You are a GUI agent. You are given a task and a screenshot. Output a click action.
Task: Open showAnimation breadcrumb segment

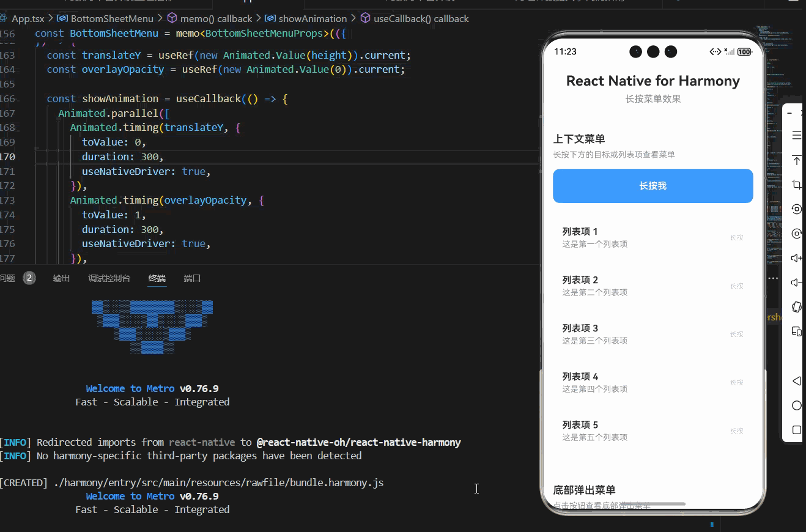[312, 18]
